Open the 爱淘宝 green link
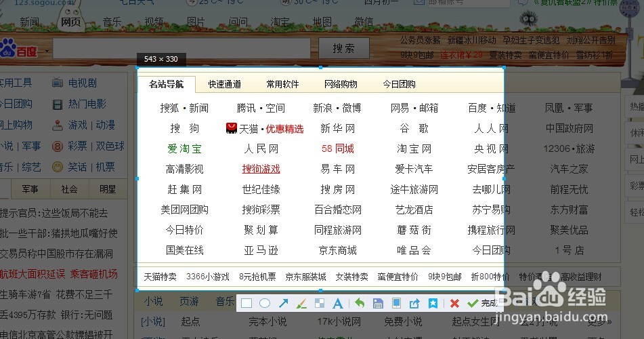The image size is (644, 339). (x=184, y=148)
